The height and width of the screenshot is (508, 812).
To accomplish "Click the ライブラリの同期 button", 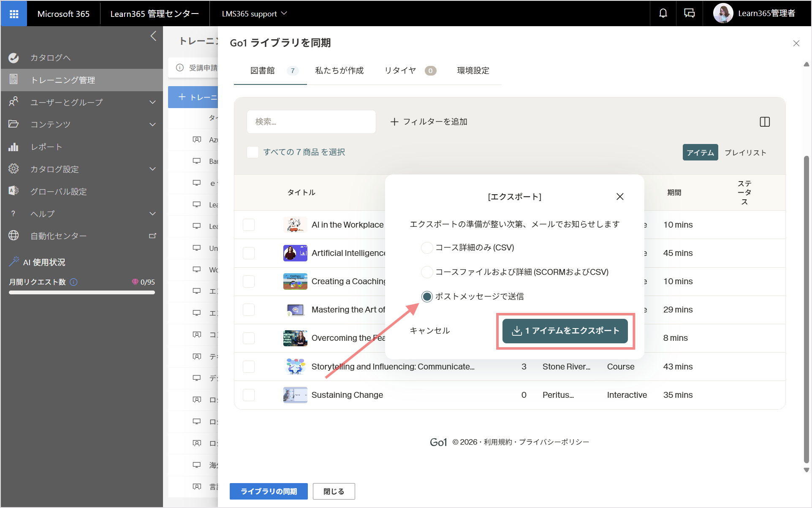I will pyautogui.click(x=269, y=491).
